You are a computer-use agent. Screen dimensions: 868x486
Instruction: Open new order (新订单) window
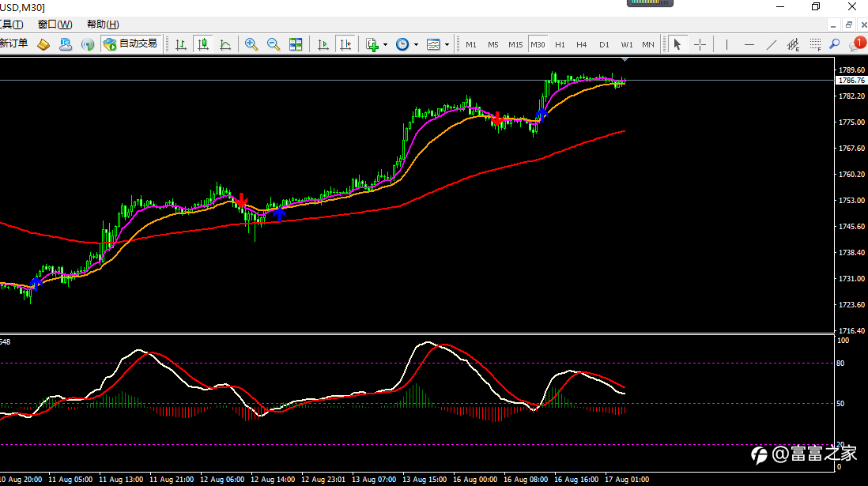pos(14,43)
